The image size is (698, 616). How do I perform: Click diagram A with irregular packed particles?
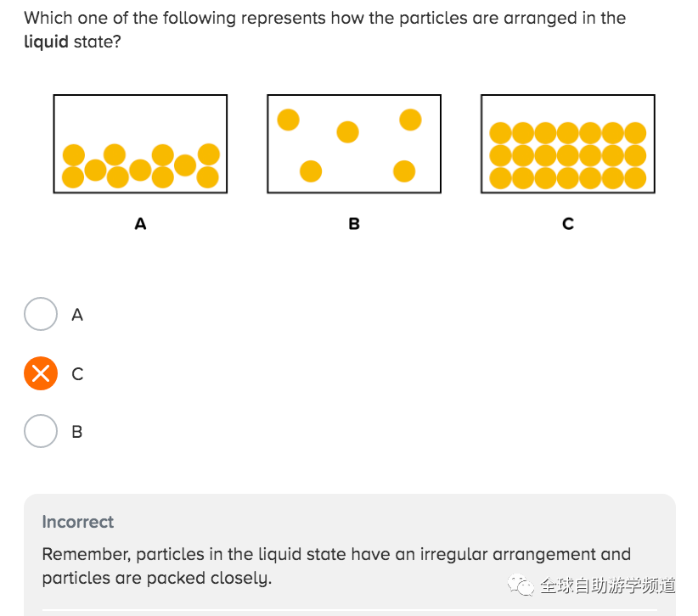coord(140,143)
